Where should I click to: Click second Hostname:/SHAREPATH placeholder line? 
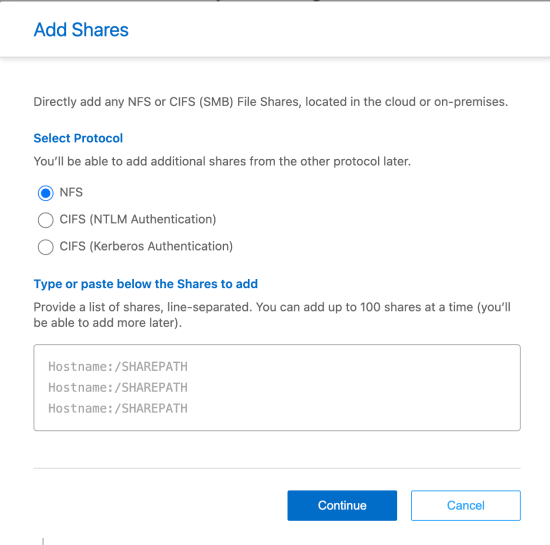click(x=118, y=388)
